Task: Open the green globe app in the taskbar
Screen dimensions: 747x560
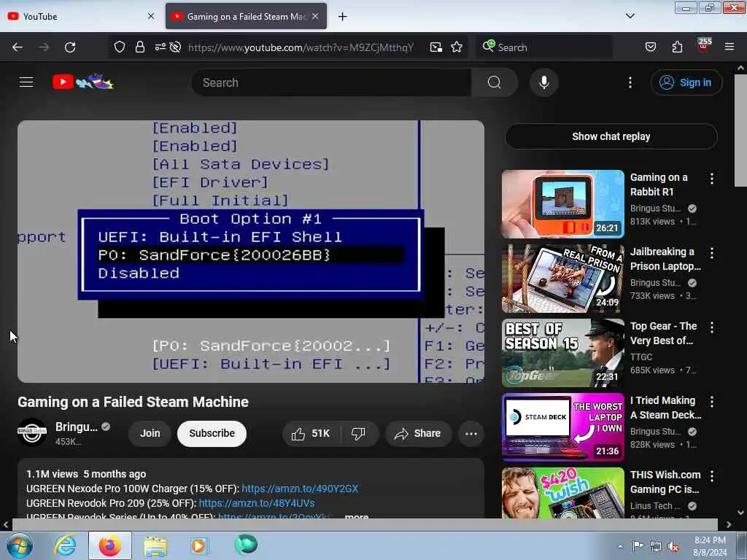Action: 246,545
